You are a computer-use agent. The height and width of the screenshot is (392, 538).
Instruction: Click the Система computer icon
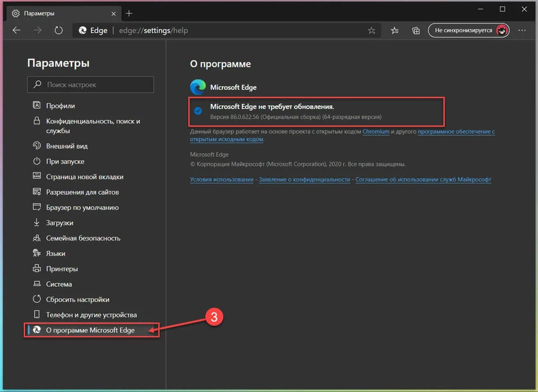tap(37, 284)
